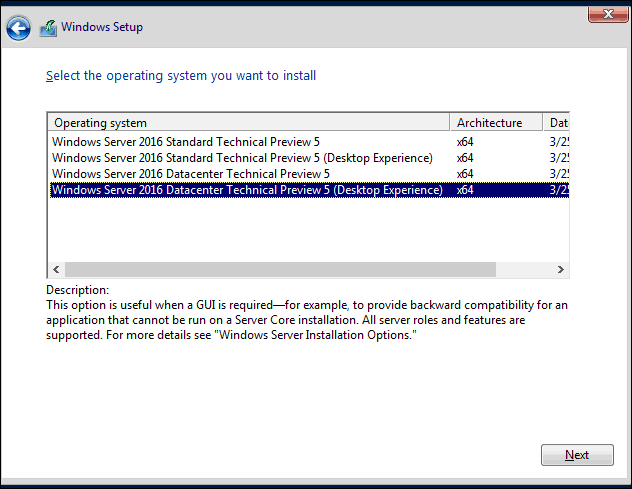Proceed with the Next button
Image resolution: width=632 pixels, height=489 pixels.
577,455
